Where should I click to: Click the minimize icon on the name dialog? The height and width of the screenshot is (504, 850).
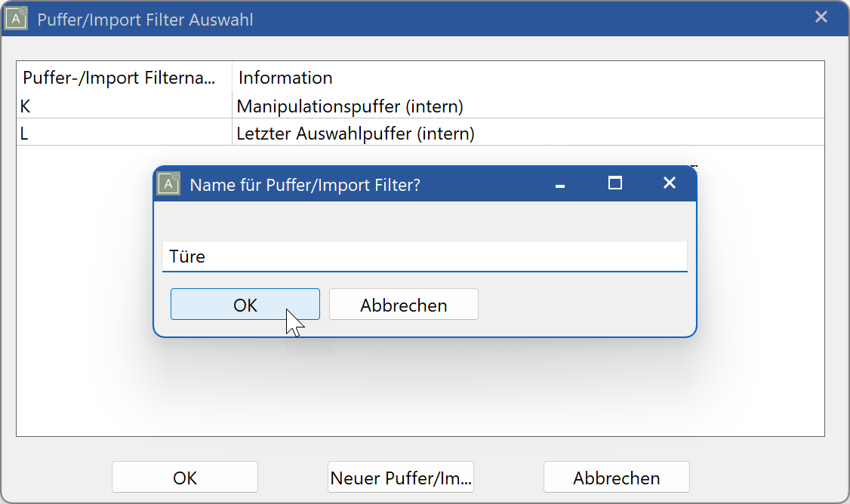point(559,183)
